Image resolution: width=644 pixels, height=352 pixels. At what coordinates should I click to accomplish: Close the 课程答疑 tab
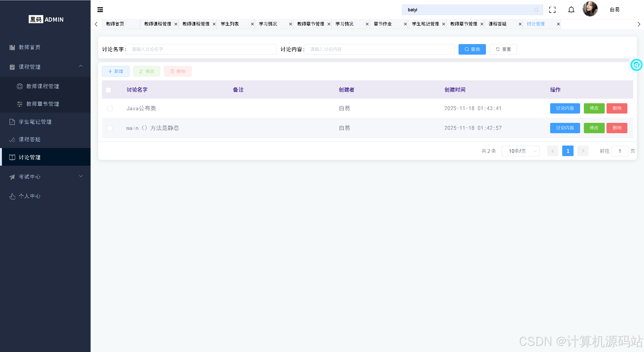pos(520,24)
